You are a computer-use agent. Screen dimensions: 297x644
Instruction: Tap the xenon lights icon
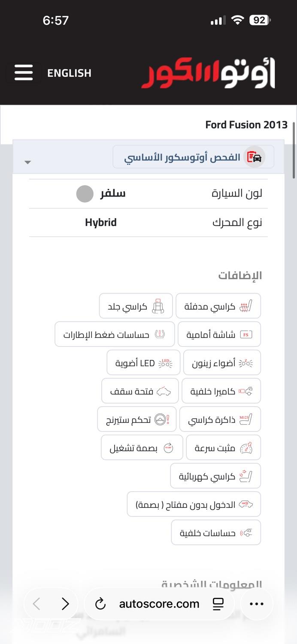(245, 363)
